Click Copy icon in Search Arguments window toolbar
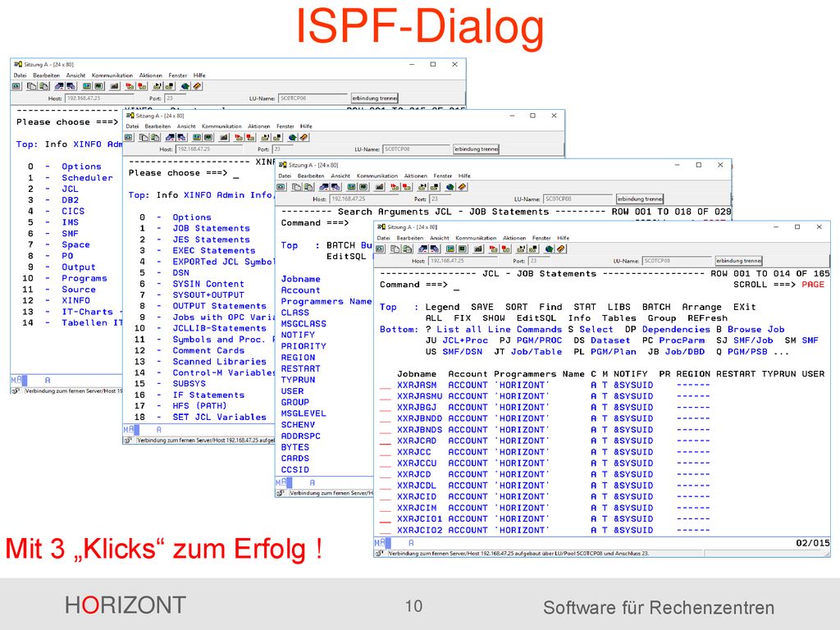 click(x=295, y=187)
